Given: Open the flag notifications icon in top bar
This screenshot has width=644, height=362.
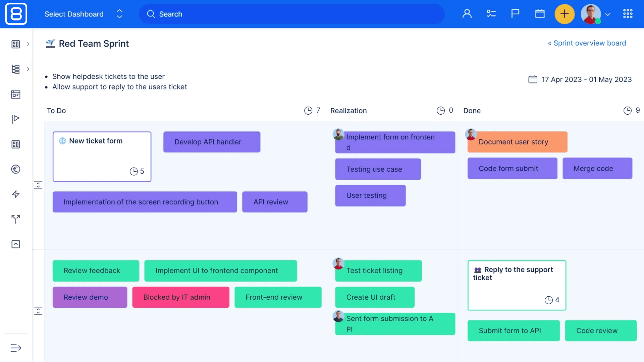Looking at the screenshot, I should [515, 13].
